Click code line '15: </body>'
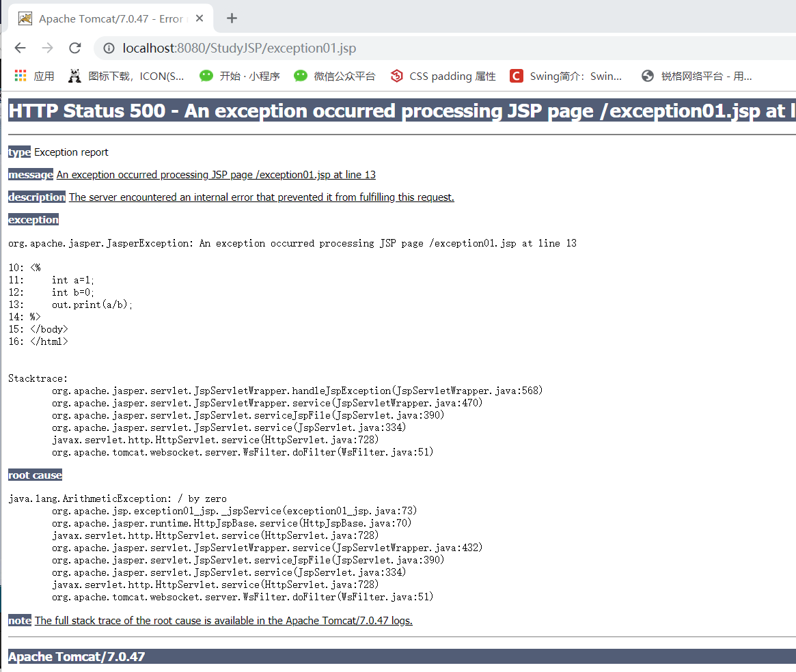This screenshot has width=796, height=672. coord(38,329)
